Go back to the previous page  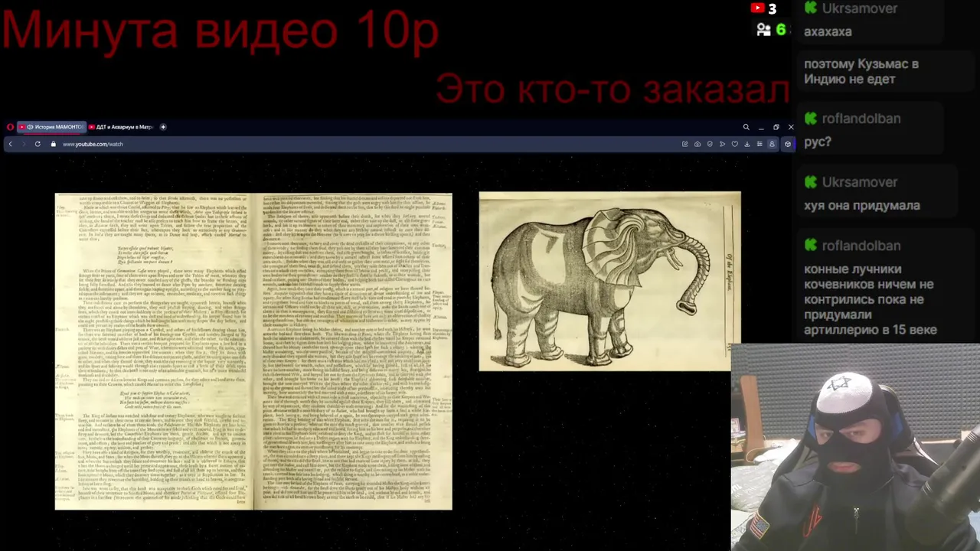click(x=10, y=144)
